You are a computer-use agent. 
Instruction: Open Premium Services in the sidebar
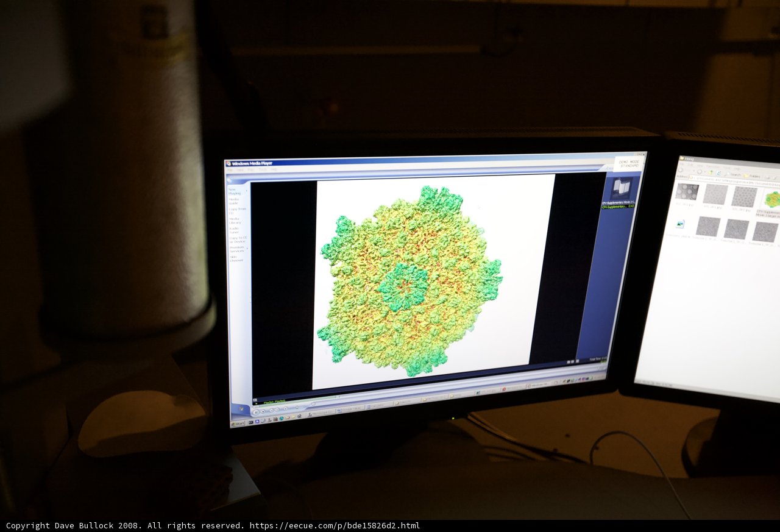pos(236,249)
